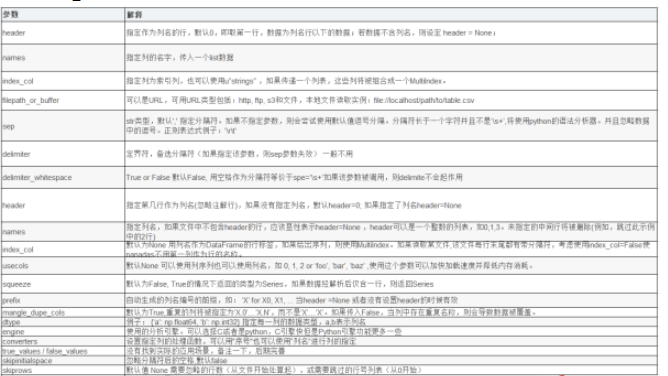Click the squeeze explanation mentioning Series
668x376 pixels.
391,284
